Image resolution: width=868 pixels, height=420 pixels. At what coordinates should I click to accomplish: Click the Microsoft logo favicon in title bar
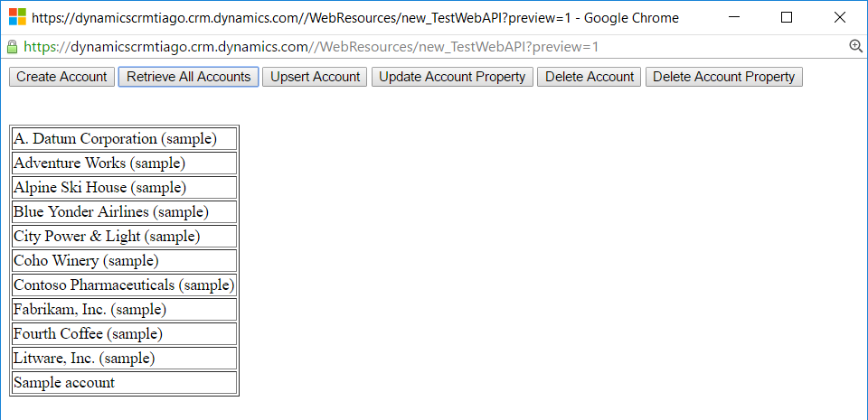[17, 17]
